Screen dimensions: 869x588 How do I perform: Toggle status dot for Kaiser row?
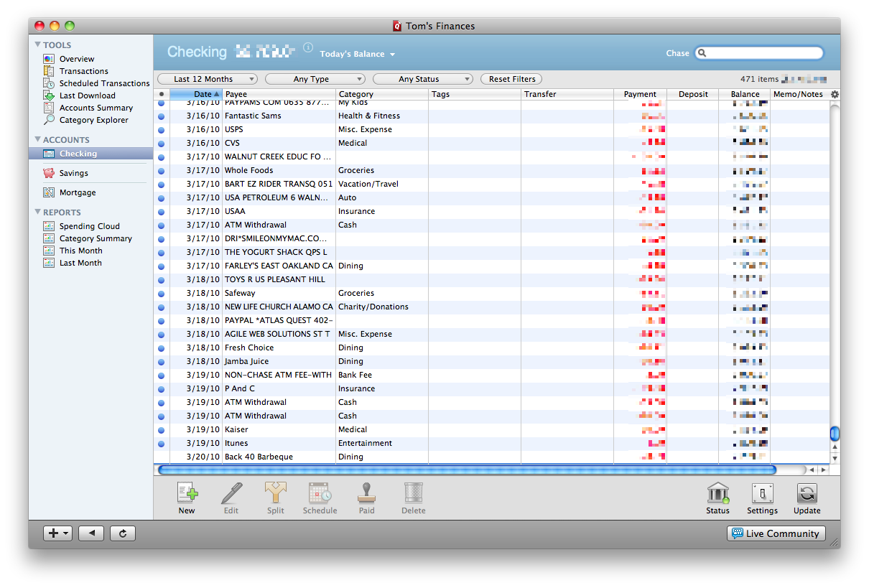point(161,430)
